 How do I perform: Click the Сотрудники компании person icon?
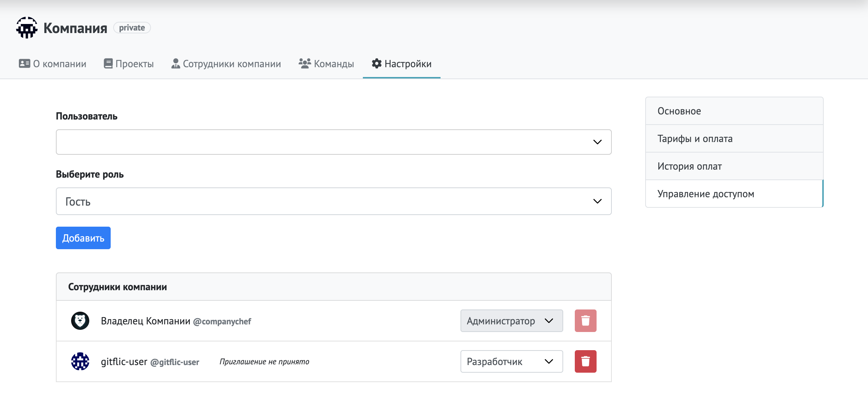pos(176,64)
